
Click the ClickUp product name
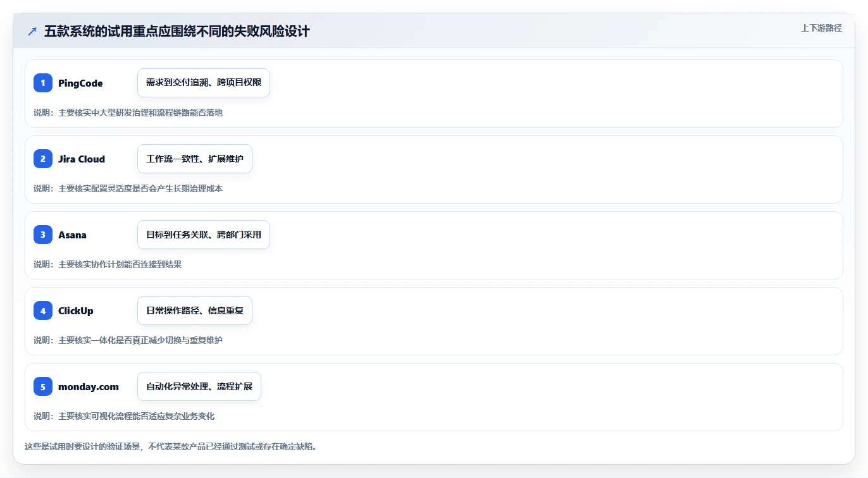click(76, 310)
